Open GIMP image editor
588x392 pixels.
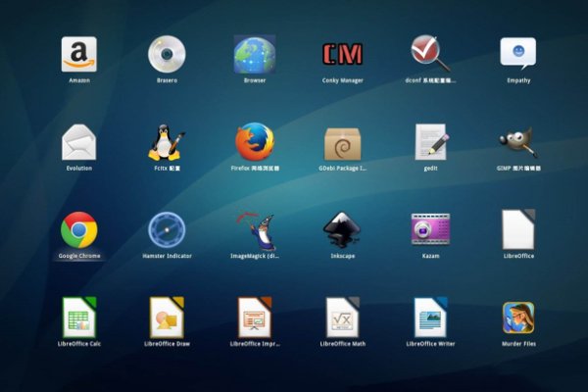(x=517, y=142)
